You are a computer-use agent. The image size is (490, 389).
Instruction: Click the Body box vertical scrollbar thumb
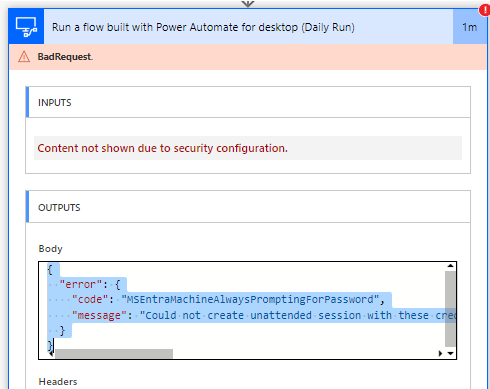[450, 309]
